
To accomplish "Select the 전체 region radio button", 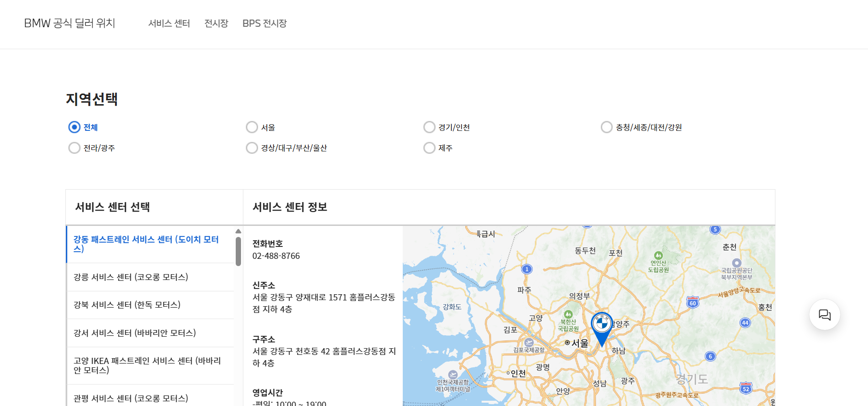I will tap(74, 127).
